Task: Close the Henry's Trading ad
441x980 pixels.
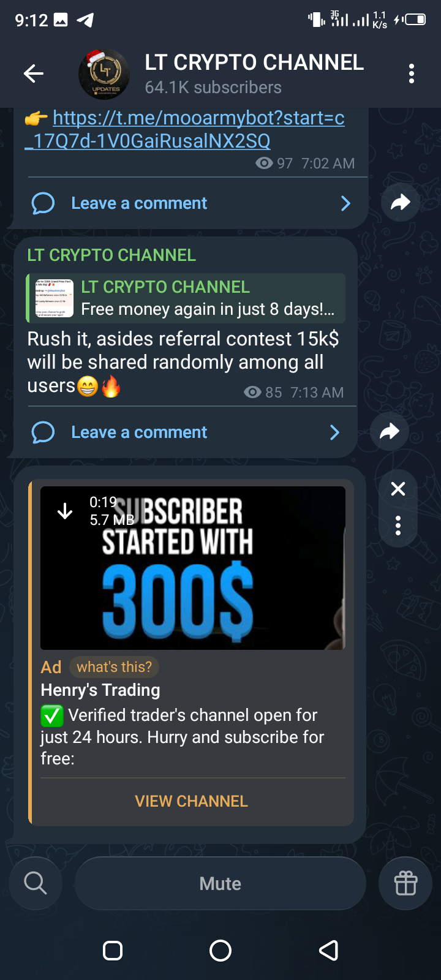Action: point(398,489)
